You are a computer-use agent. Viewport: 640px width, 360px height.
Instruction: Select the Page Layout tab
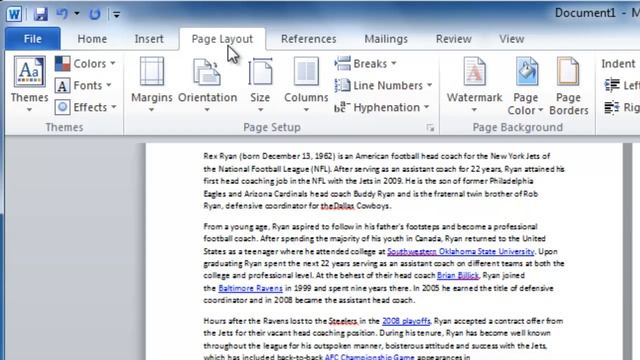[x=222, y=39]
